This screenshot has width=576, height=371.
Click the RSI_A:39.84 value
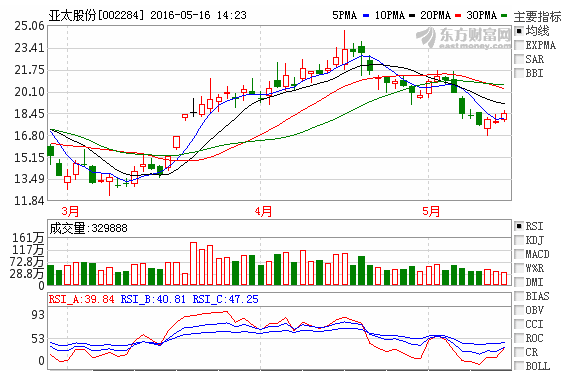(81, 299)
